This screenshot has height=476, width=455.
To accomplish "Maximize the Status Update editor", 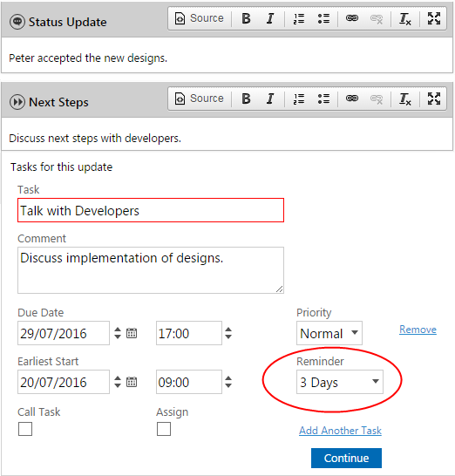I will click(434, 18).
